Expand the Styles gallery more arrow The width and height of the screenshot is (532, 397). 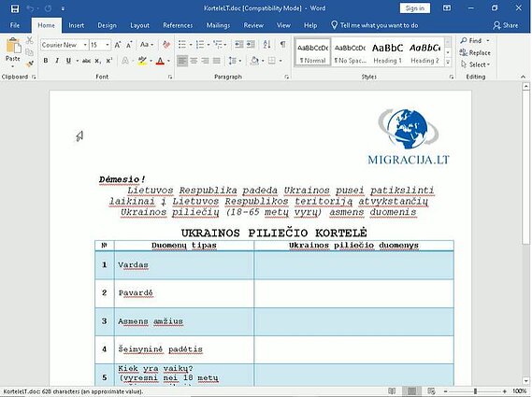pyautogui.click(x=448, y=62)
